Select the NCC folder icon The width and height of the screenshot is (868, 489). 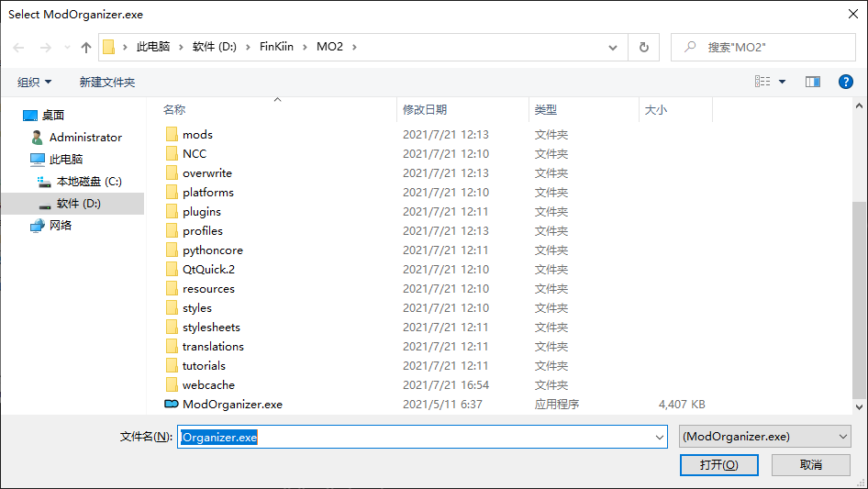(x=172, y=153)
